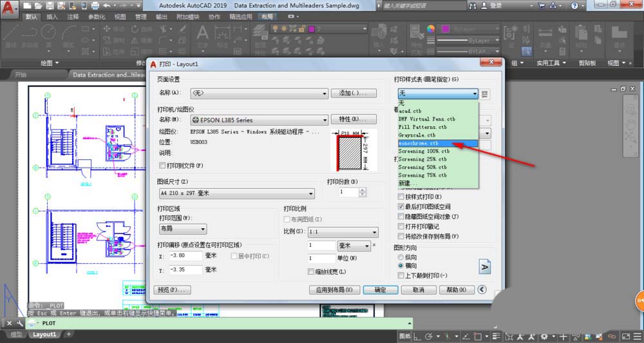
Task: Collapse print dialog with round arrow button
Action: (482, 290)
